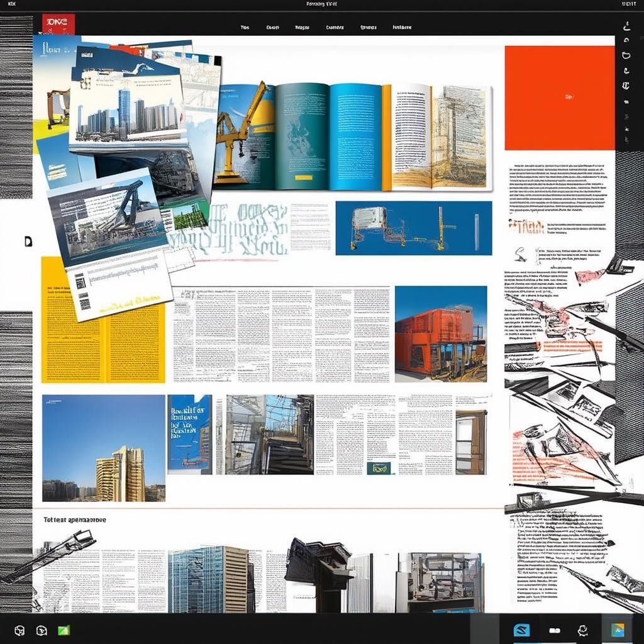Open the highlighted blue app in the taskbar
Image resolution: width=644 pixels, height=644 pixels.
click(521, 630)
